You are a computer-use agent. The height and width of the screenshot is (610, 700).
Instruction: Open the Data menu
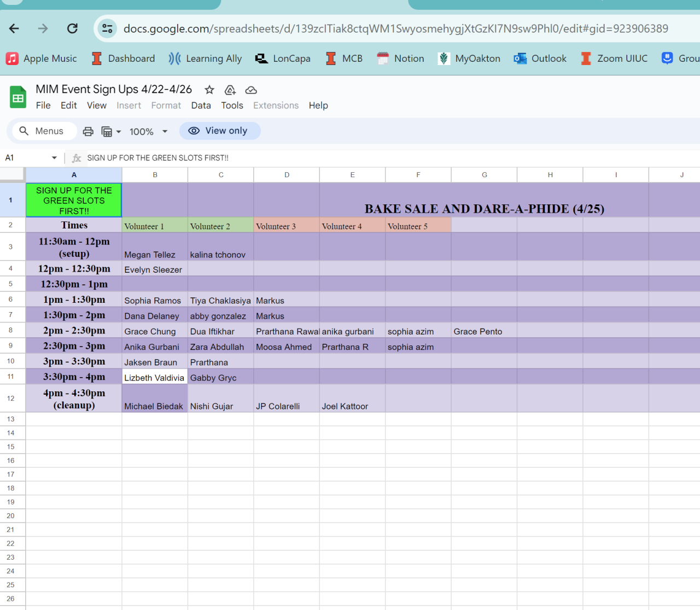[201, 105]
